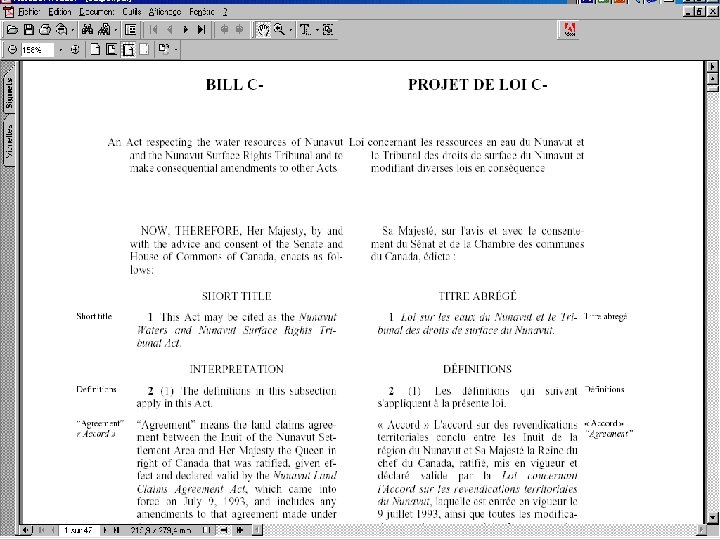Open the Edition menu
The height and width of the screenshot is (540, 720).
60,11
